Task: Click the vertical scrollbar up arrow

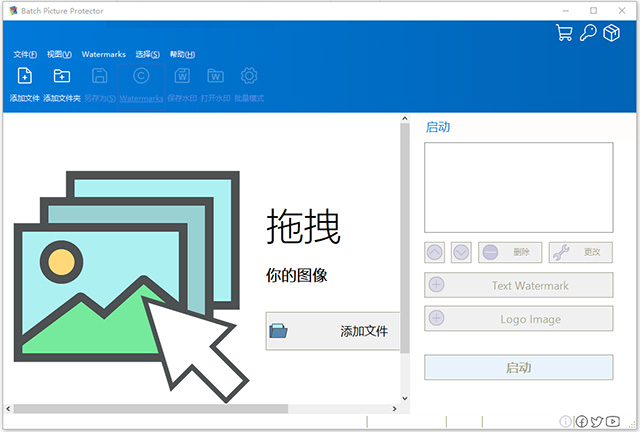Action: [x=404, y=118]
